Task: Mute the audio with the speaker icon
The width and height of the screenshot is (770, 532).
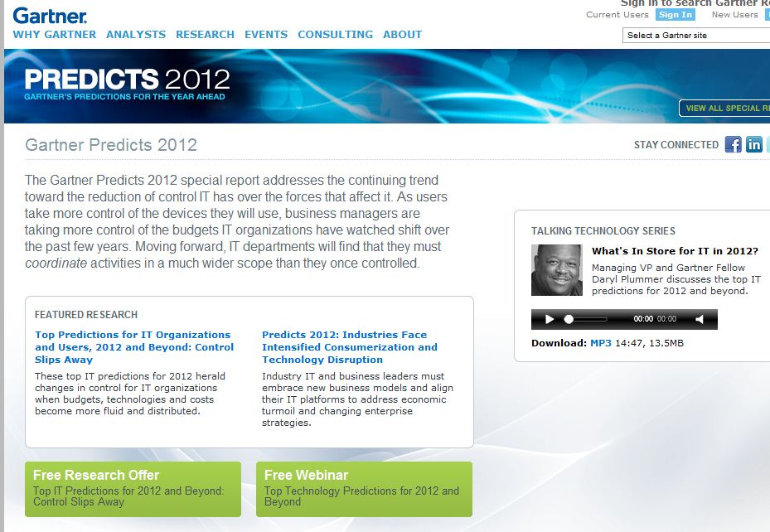Action: [x=700, y=319]
